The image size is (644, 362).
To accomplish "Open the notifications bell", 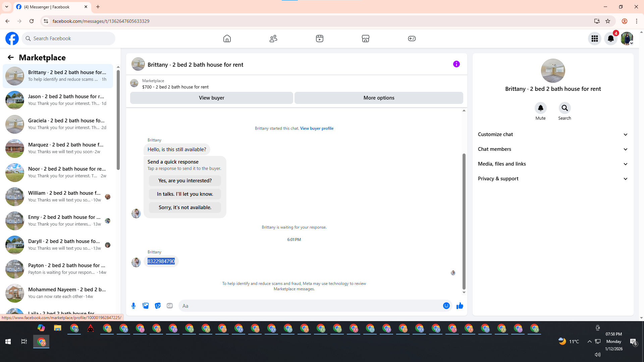I will tap(610, 39).
